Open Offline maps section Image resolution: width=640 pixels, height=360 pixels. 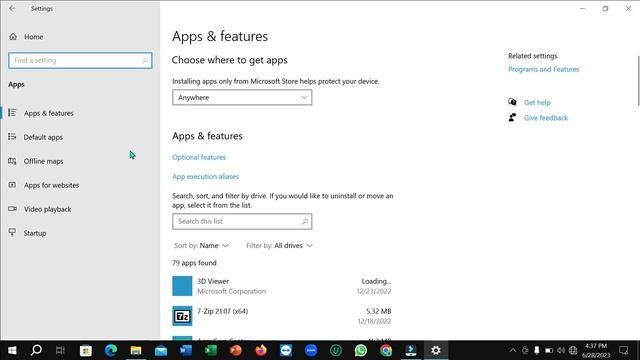(43, 161)
